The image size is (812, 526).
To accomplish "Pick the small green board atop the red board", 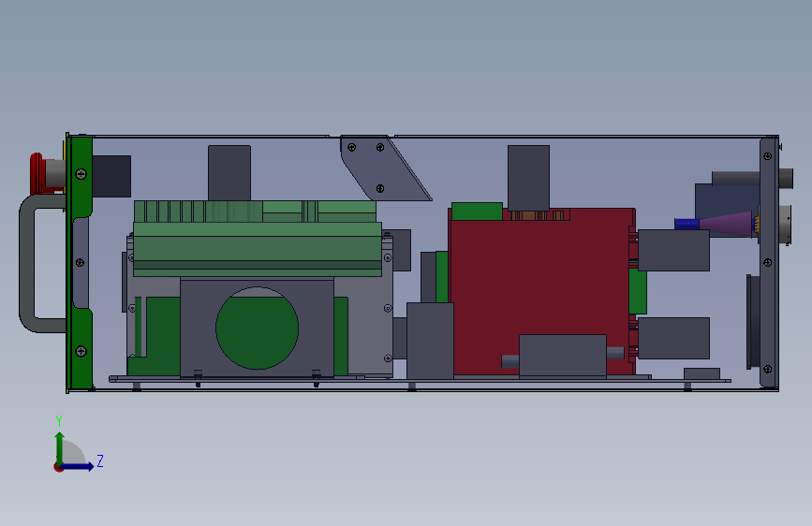I will tap(477, 212).
